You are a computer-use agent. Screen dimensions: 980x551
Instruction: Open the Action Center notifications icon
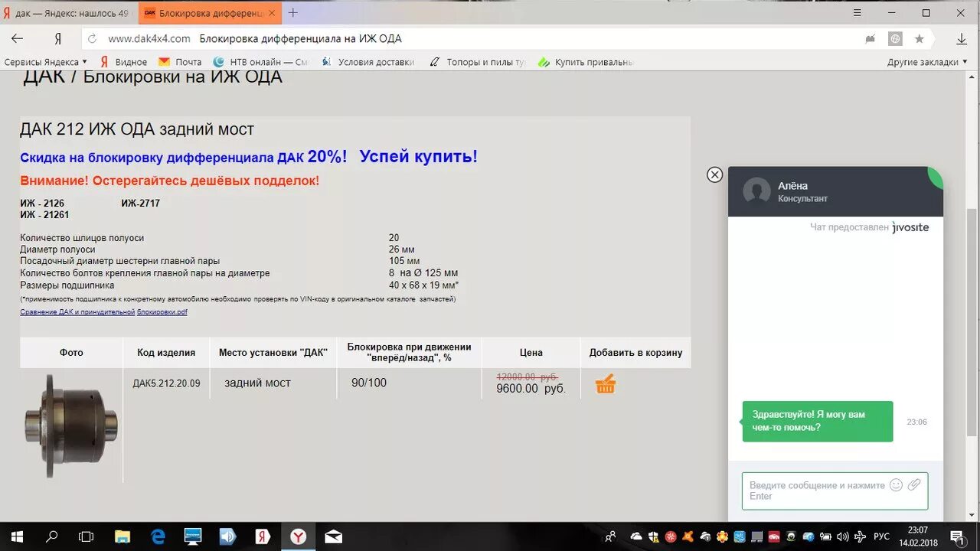tap(957, 536)
